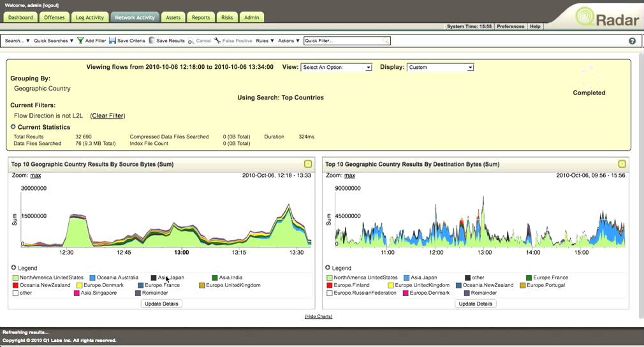
Task: Collapse Destination Bytes chart with yellow icon
Action: click(622, 164)
